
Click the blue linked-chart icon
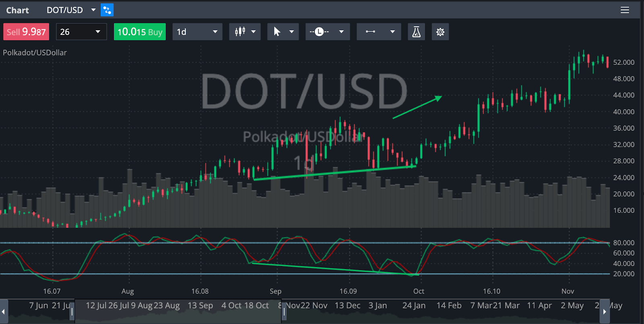click(107, 10)
